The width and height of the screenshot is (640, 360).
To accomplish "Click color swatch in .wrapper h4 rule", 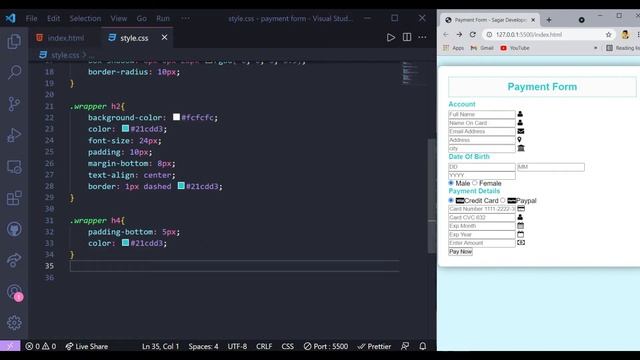I will pyautogui.click(x=125, y=243).
